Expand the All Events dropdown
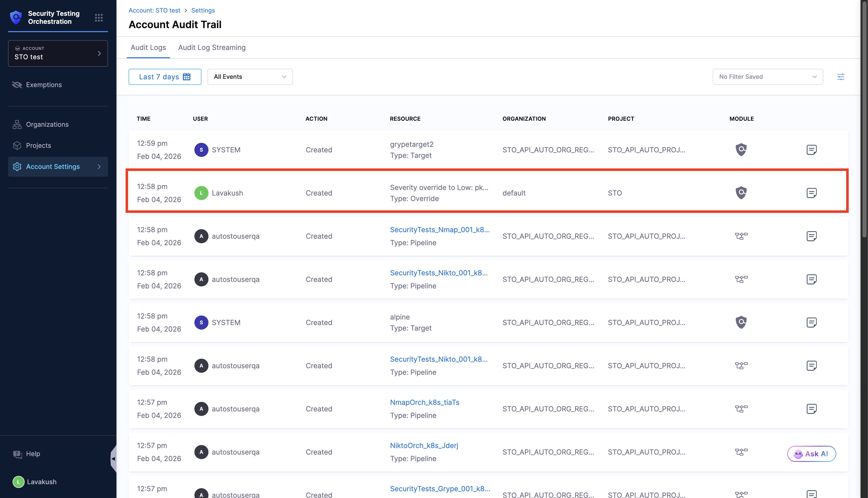This screenshot has width=868, height=498. point(250,77)
